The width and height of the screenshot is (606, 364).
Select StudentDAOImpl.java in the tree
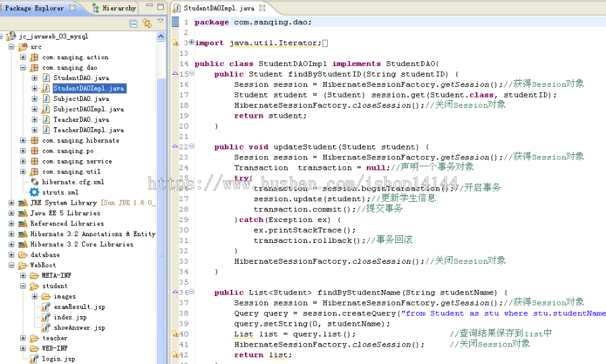coord(89,88)
